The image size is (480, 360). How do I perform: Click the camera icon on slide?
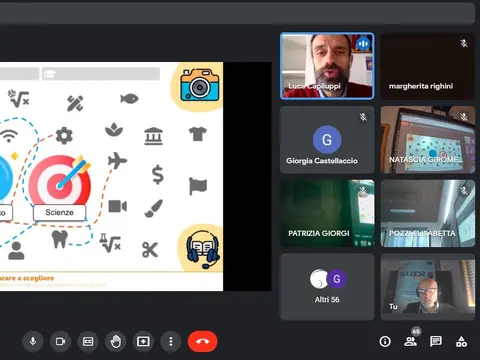(200, 85)
